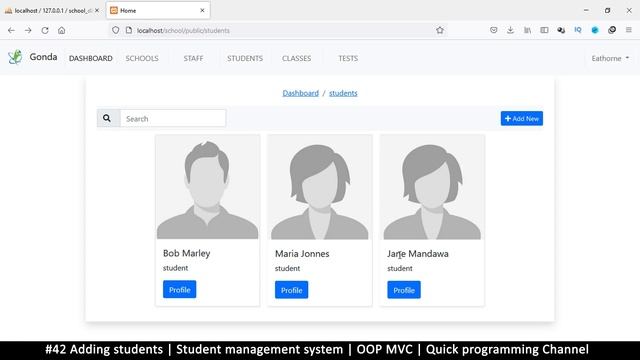Click the overlapping-circles extension icon right of blue one
The height and width of the screenshot is (360, 640).
tap(612, 30)
